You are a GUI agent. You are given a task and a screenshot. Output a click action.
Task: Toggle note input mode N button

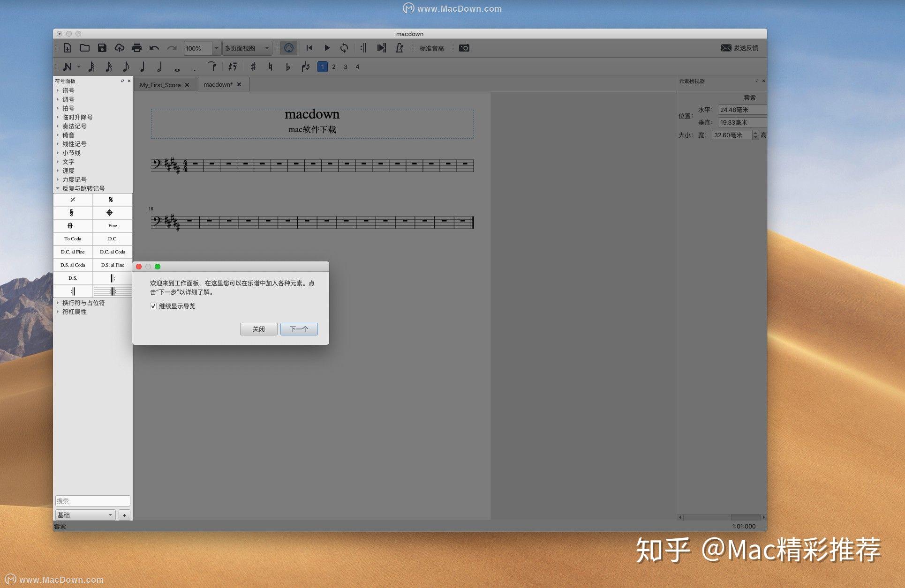click(x=68, y=67)
